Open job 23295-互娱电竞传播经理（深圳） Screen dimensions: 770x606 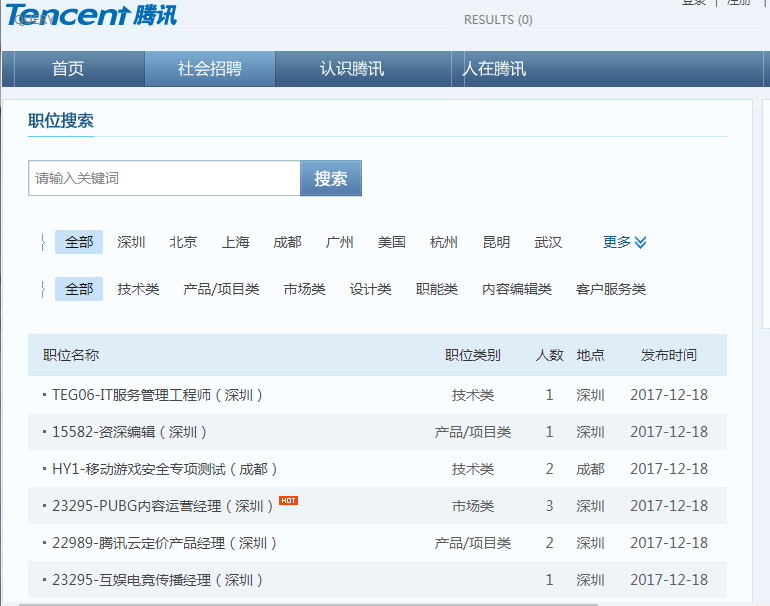[x=157, y=580]
